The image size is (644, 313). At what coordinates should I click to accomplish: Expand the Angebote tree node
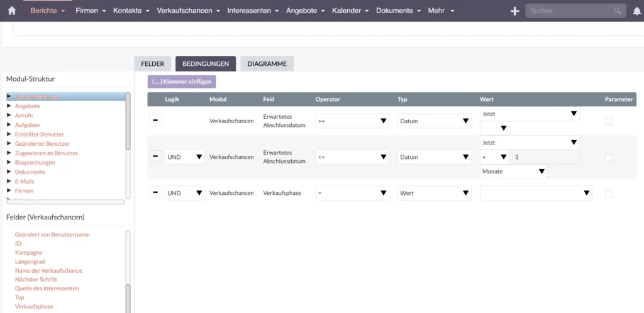coord(9,106)
